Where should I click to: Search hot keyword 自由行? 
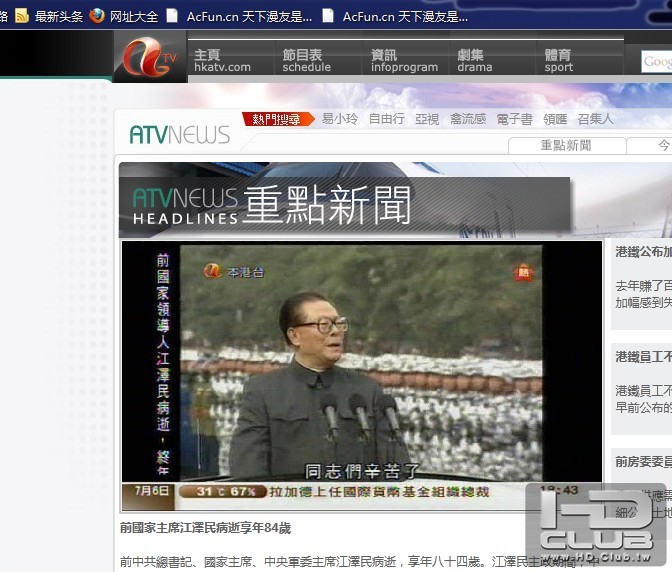coord(387,119)
